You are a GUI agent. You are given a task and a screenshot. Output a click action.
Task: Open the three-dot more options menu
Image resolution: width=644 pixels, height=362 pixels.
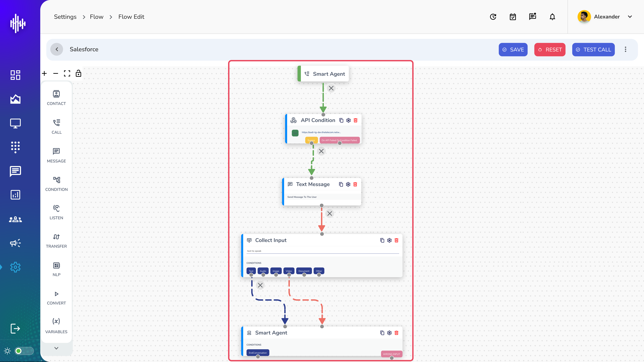(x=626, y=49)
